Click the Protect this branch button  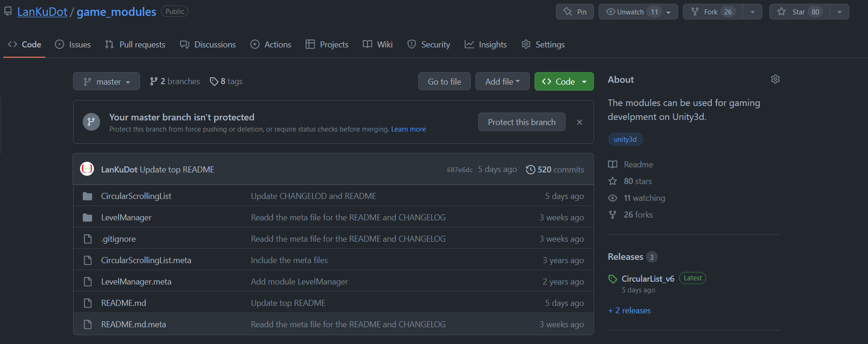(x=522, y=122)
